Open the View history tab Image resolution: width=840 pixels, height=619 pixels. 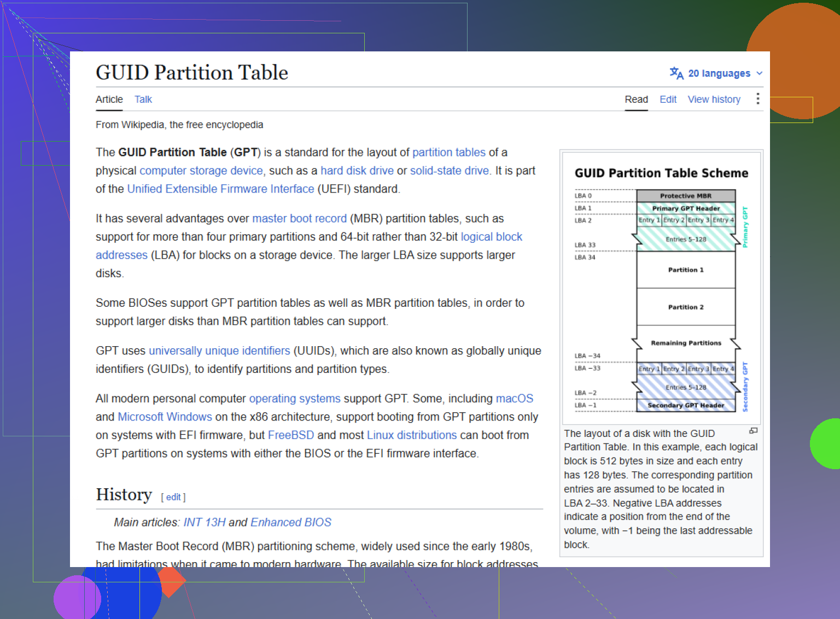714,100
